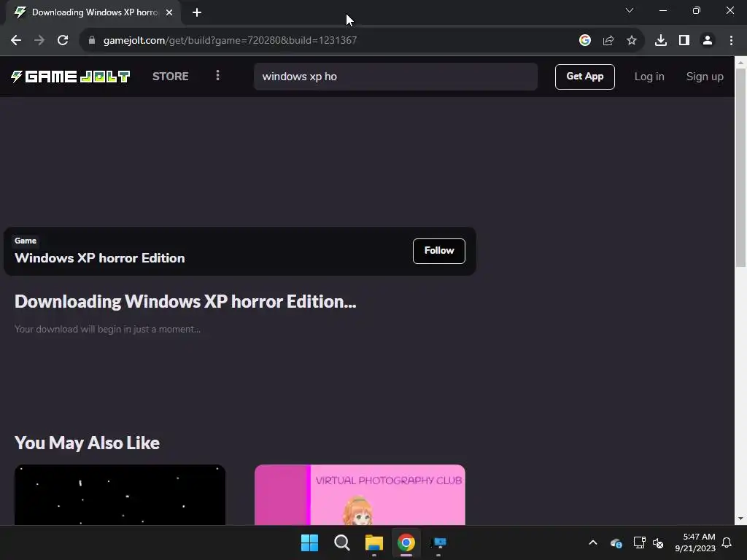This screenshot has height=560, width=747.
Task: Click the Get App button
Action: pos(584,77)
